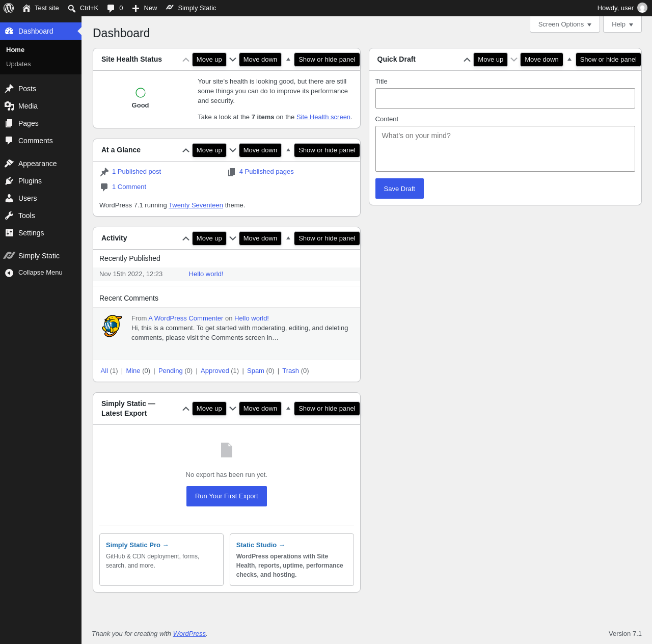652x644 pixels.
Task: Open the Site Health screen link
Action: (x=323, y=117)
